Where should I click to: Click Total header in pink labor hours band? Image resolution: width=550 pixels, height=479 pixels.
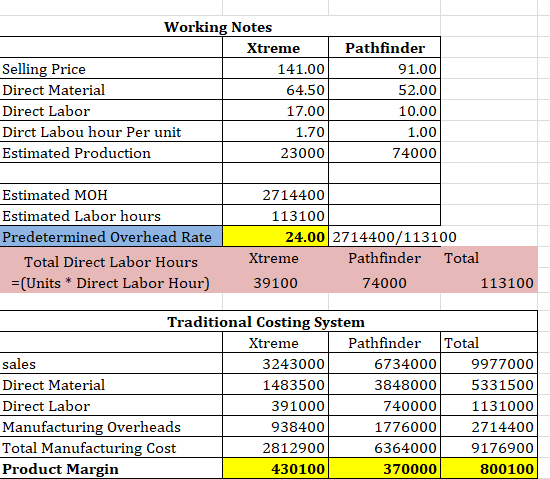(x=461, y=258)
